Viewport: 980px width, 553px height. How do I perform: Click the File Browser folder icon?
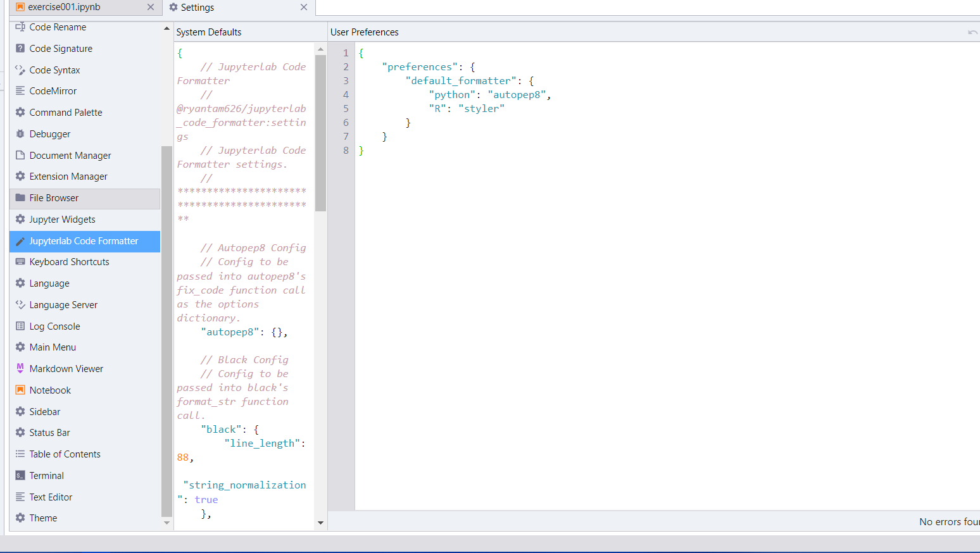[20, 197]
